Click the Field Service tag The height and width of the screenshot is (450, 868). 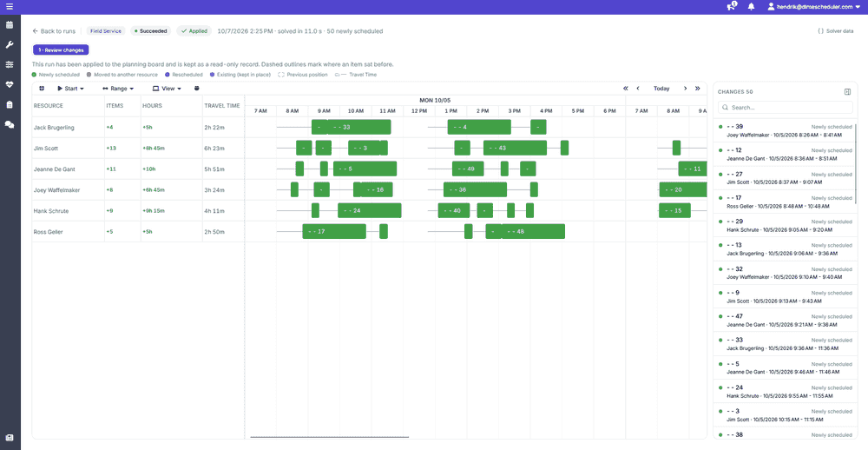pyautogui.click(x=106, y=31)
